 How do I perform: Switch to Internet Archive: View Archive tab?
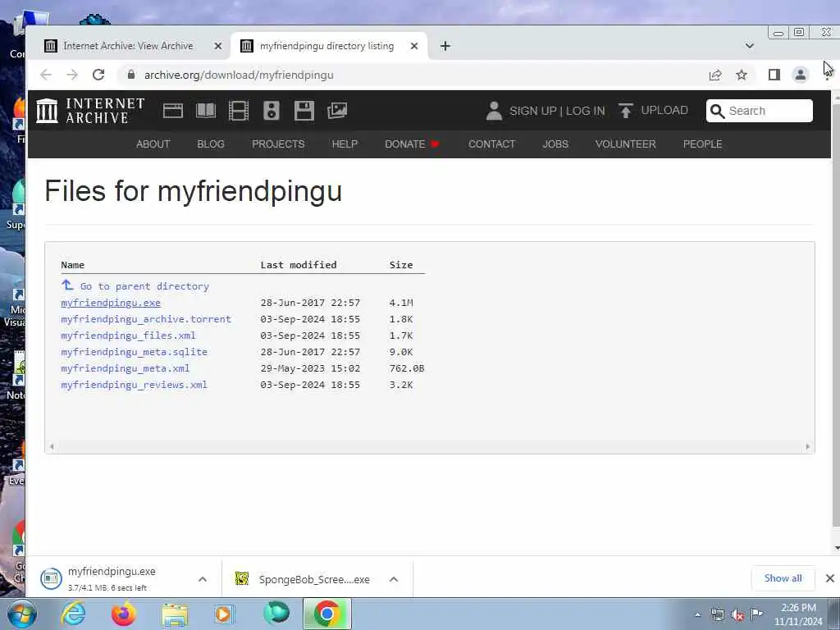[x=128, y=46]
